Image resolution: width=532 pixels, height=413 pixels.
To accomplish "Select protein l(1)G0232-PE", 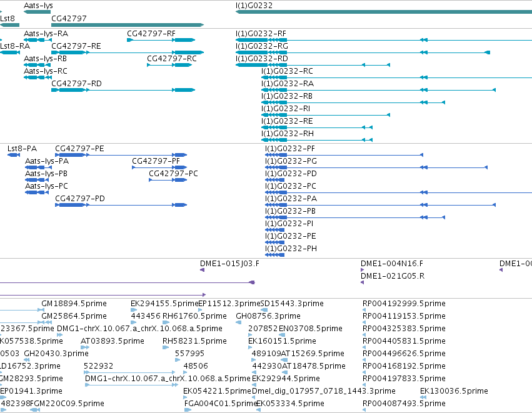I will click(275, 242).
